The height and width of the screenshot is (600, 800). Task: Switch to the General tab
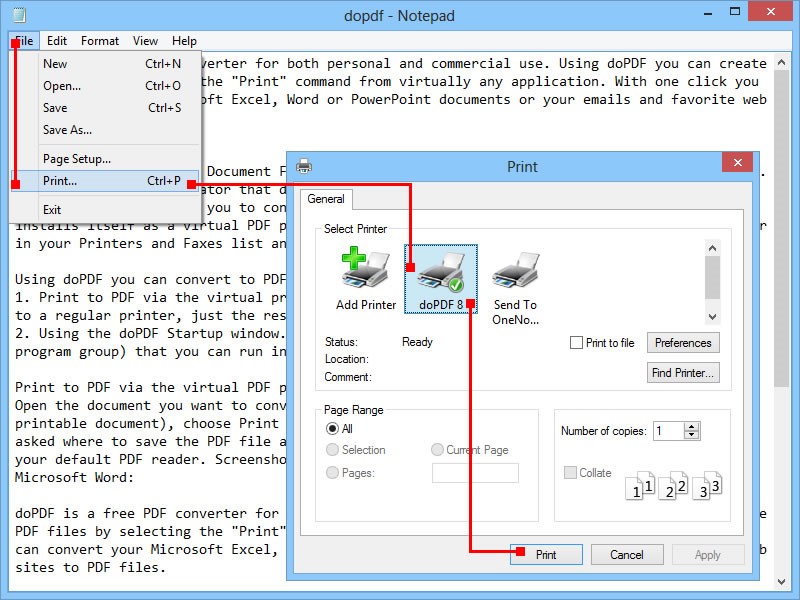click(x=326, y=199)
